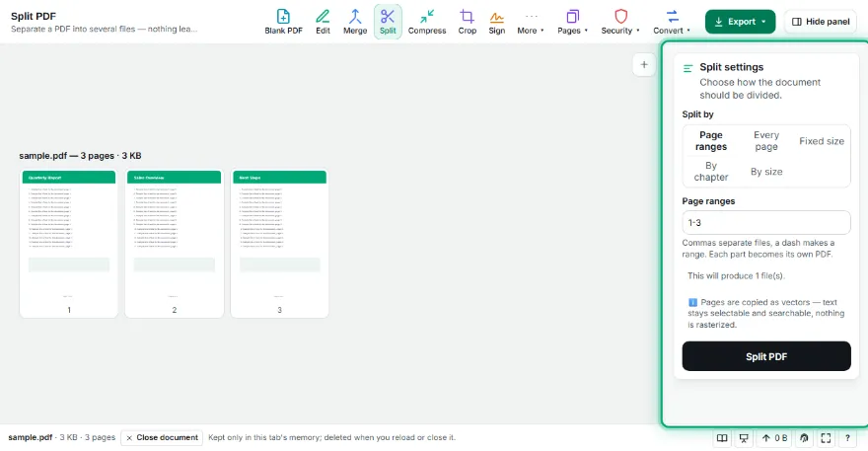
Task: Click 'This will produce 1 file(s).' text
Action: (736, 276)
